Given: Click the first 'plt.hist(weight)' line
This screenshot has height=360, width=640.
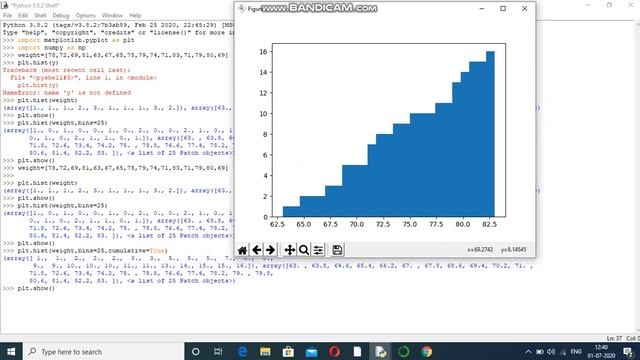Looking at the screenshot, I should [x=47, y=100].
